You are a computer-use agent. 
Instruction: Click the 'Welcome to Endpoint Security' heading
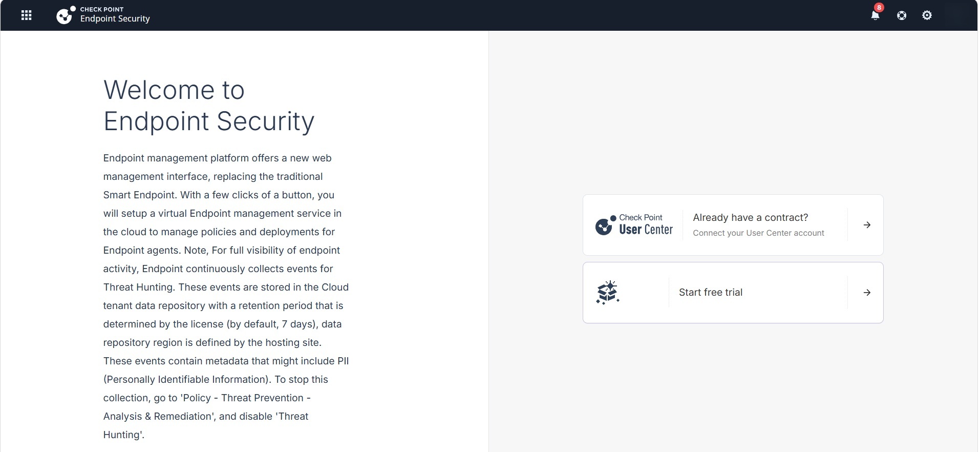tap(209, 106)
